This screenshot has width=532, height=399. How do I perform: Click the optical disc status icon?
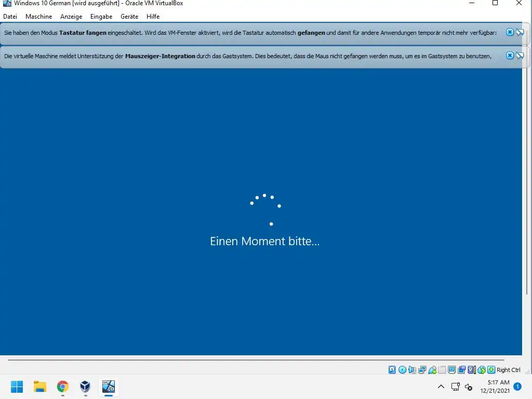pyautogui.click(x=402, y=370)
